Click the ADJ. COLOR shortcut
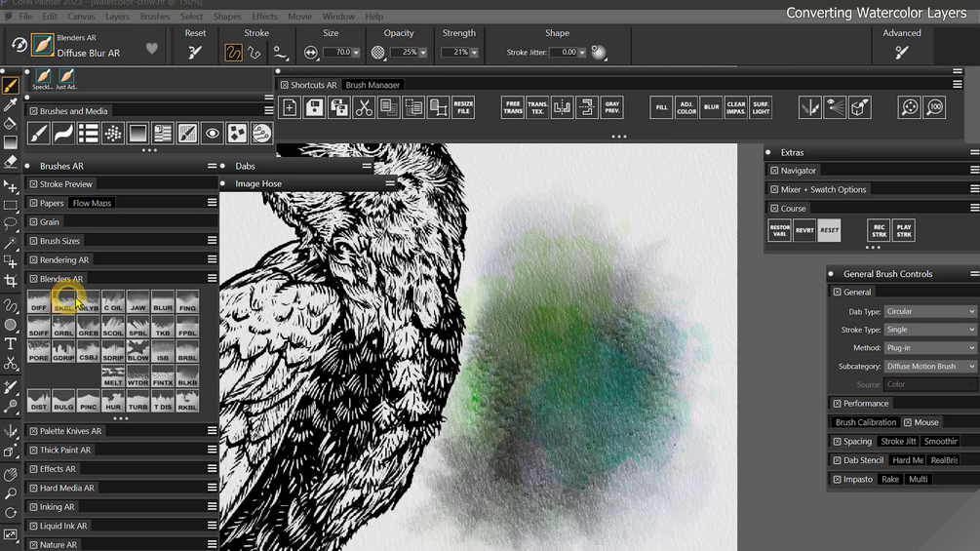The image size is (980, 551). 686,107
